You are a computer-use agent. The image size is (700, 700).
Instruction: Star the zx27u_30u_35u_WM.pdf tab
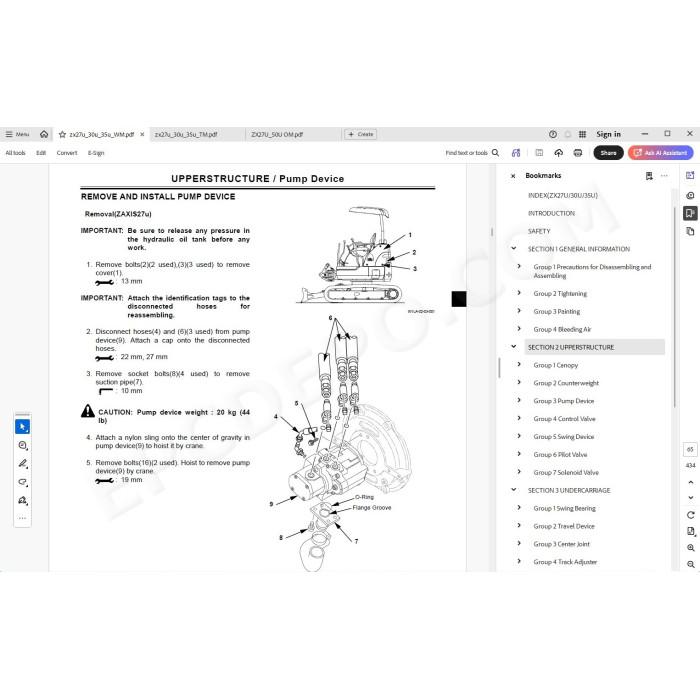click(62, 134)
